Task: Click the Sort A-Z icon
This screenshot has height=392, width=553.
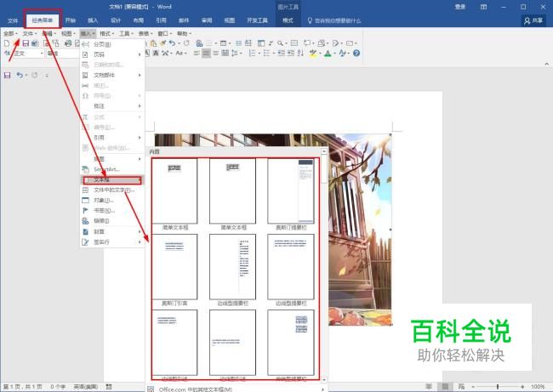Action: (x=300, y=54)
